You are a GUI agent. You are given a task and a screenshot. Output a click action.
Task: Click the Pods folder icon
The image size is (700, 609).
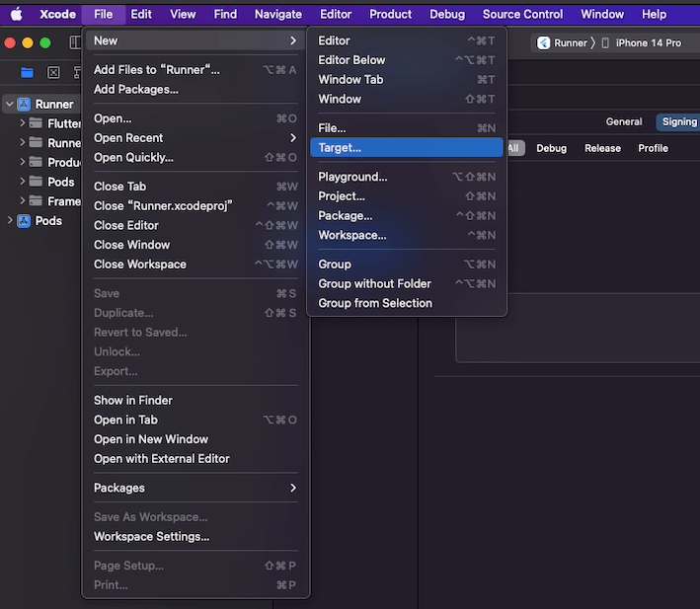tap(36, 182)
